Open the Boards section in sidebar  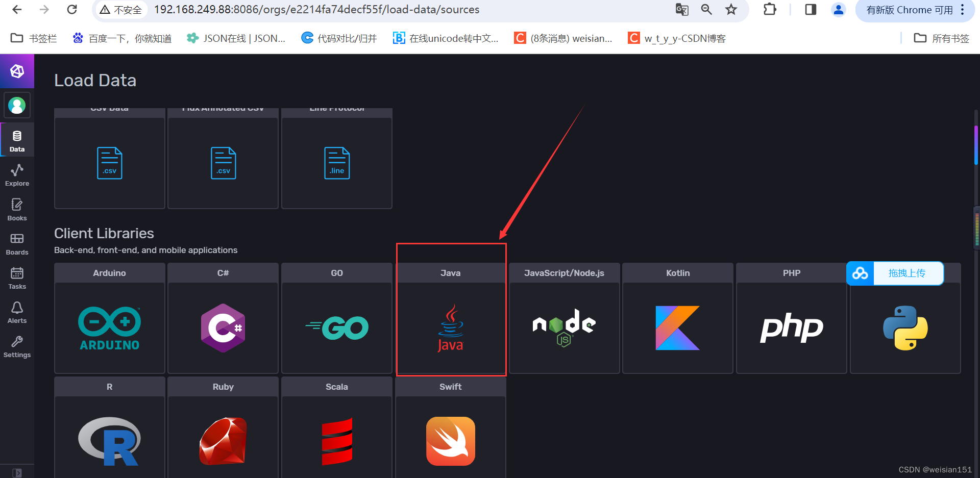tap(17, 244)
